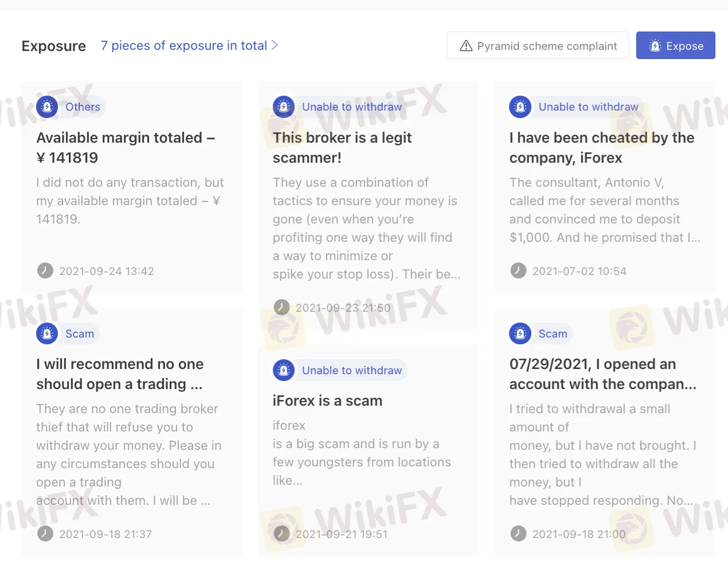Click the siren icon on the legit scammer card

pyautogui.click(x=284, y=107)
